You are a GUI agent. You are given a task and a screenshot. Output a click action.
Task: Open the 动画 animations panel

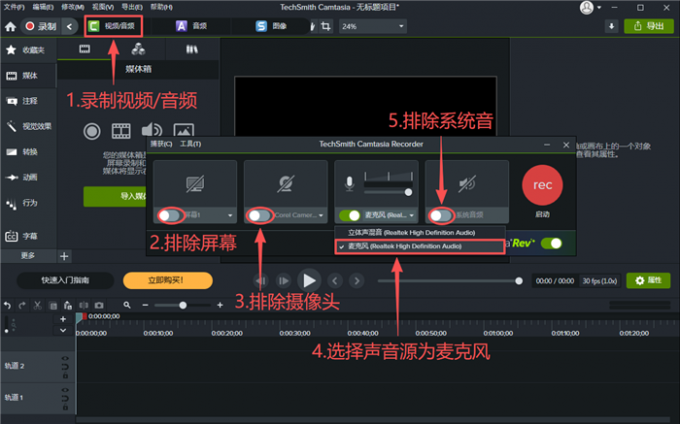pyautogui.click(x=28, y=177)
